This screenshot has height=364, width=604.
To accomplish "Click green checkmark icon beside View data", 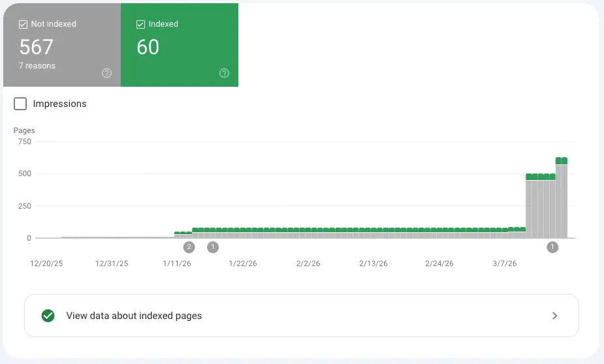I will pyautogui.click(x=48, y=316).
